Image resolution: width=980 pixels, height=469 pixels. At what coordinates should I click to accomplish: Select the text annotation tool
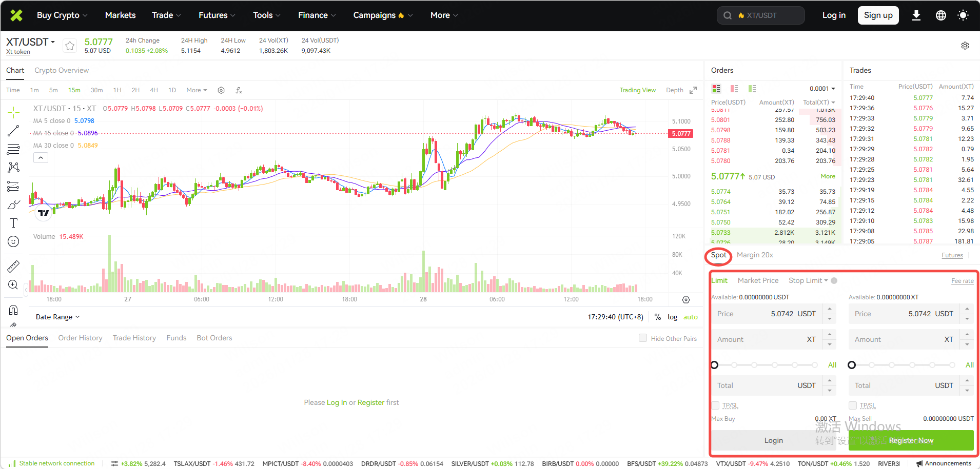(14, 223)
